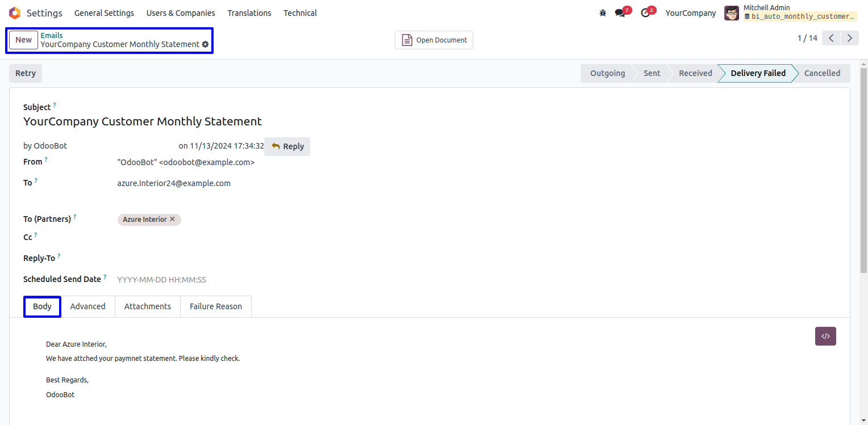
Task: Open the record actions gear icon
Action: 205,44
